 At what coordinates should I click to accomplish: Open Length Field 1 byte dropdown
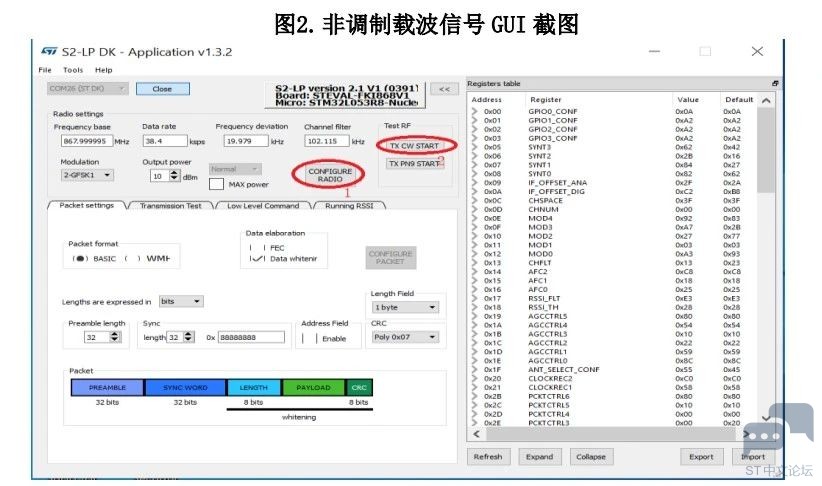[405, 307]
